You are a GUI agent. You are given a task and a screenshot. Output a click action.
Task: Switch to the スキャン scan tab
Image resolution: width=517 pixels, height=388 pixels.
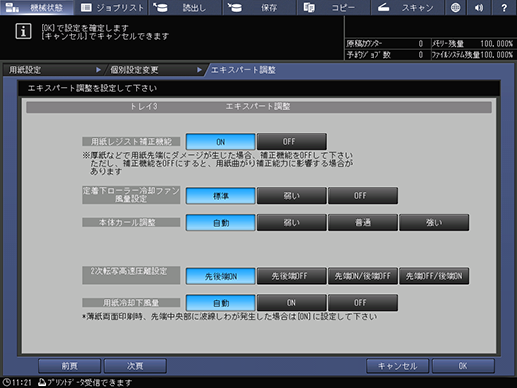point(407,7)
